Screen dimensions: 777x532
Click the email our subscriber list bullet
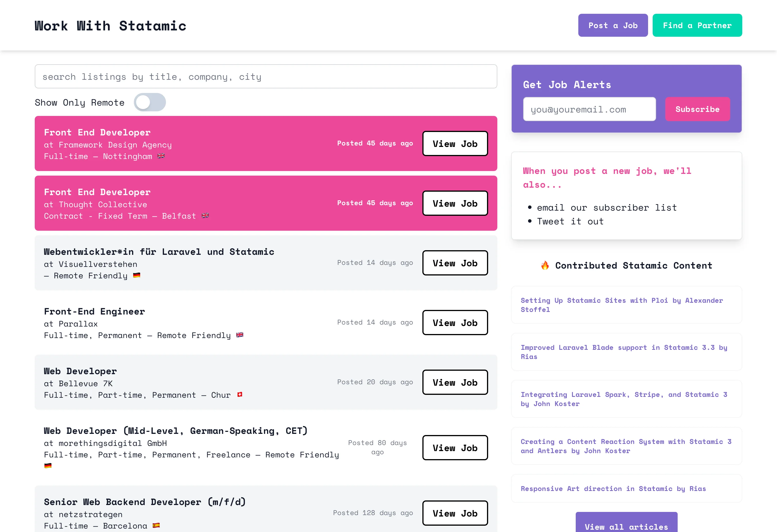607,208
